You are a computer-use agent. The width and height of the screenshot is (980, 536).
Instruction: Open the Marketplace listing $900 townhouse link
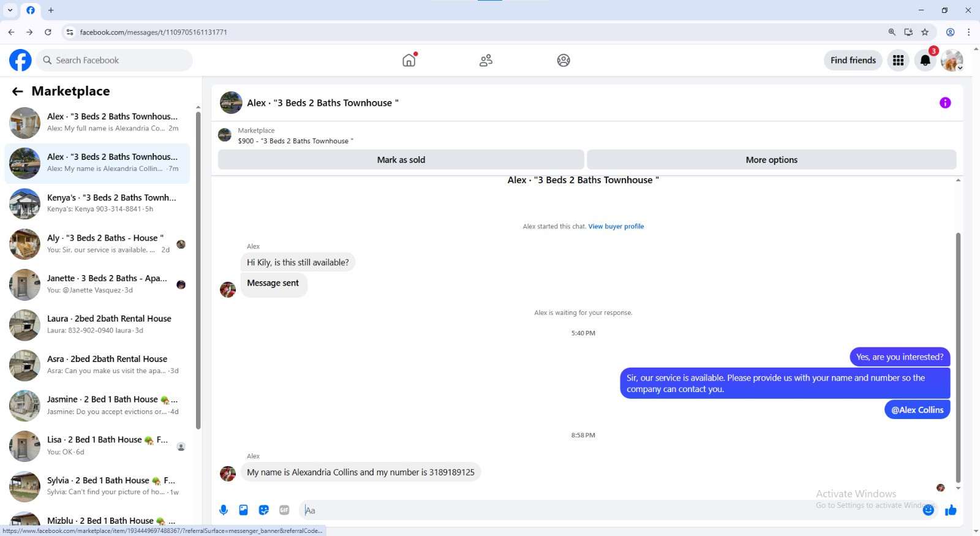point(296,141)
